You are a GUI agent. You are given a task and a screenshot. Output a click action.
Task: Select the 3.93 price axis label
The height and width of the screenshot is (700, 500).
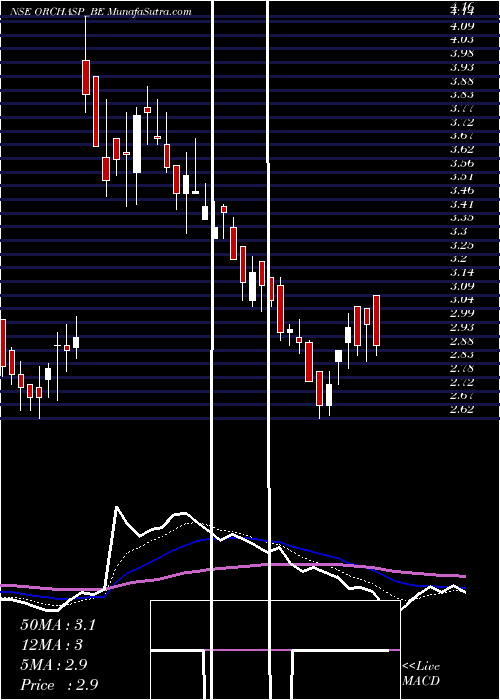[x=462, y=67]
